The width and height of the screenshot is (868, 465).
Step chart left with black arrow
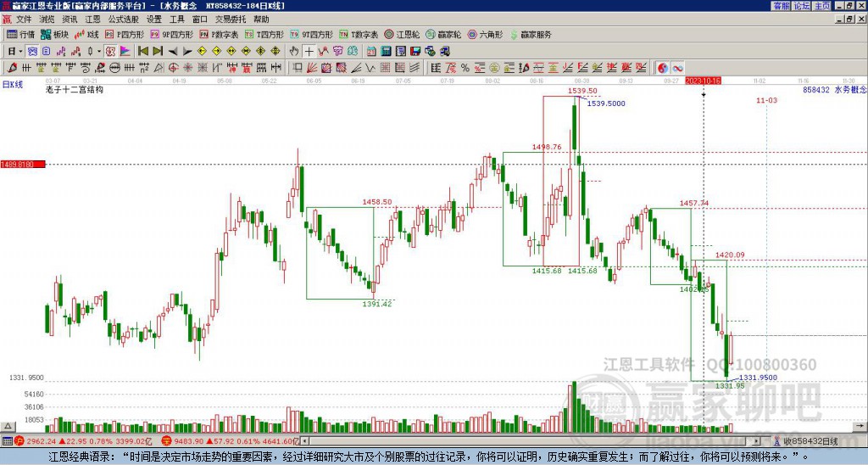point(173,52)
